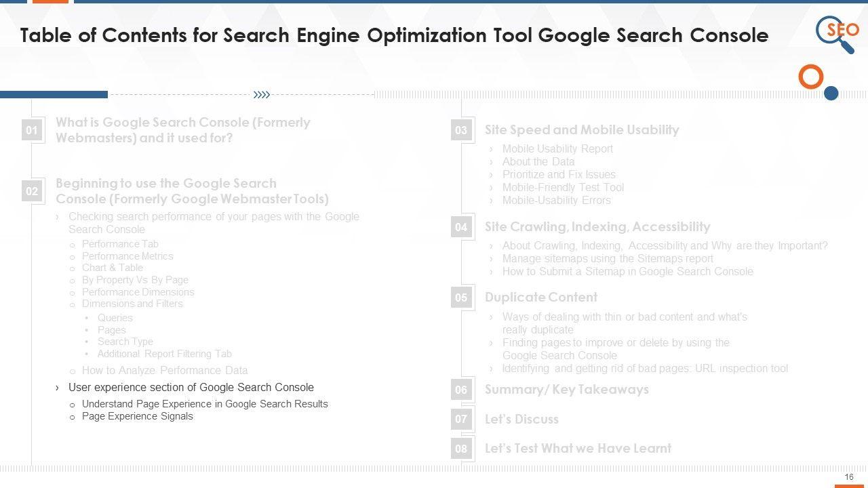Screen dimensions: 868x488
Task: Click the 03 section number badge
Action: (x=461, y=130)
